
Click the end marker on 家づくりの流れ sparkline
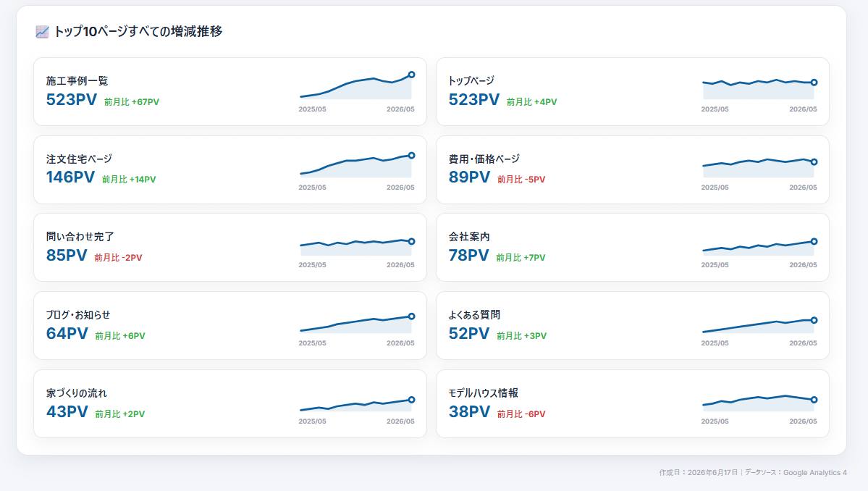click(411, 400)
